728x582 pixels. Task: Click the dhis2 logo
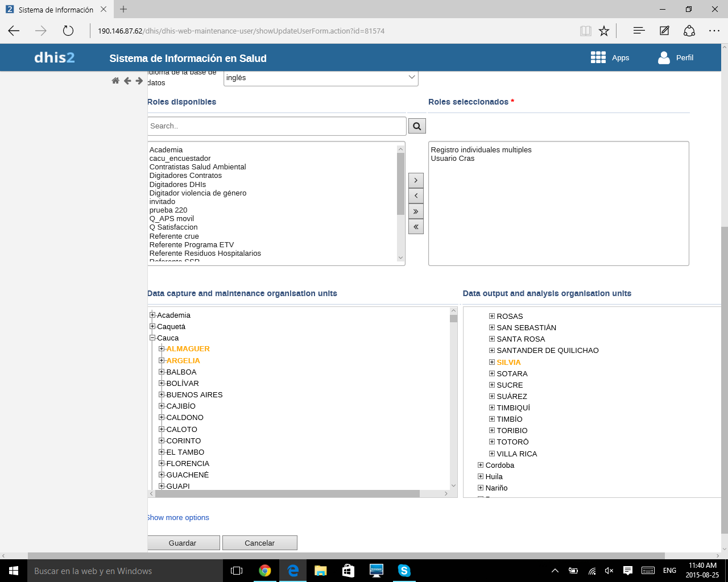click(55, 57)
